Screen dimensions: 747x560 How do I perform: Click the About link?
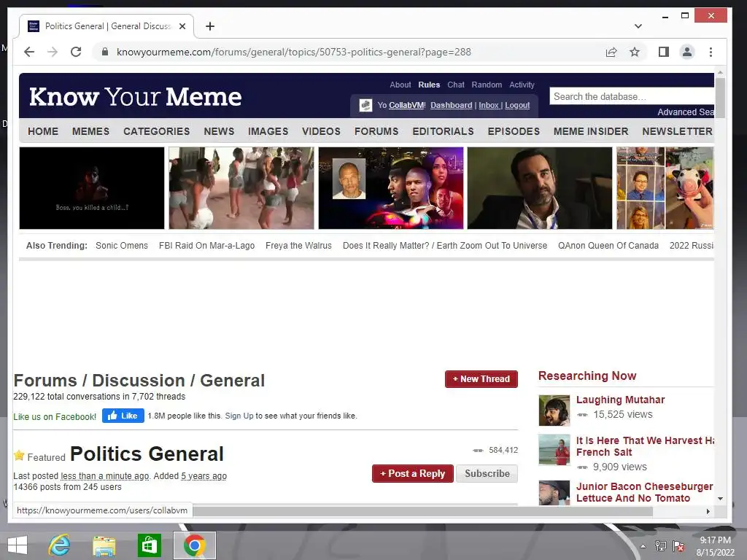point(400,85)
